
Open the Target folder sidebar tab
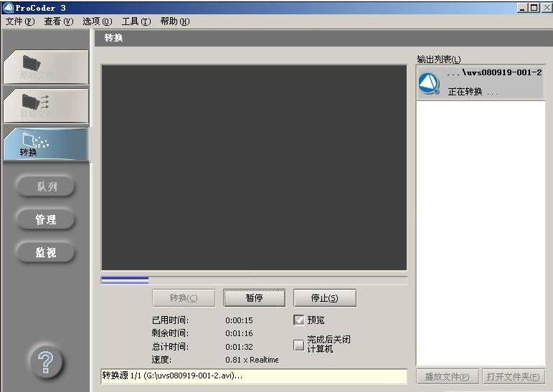[x=46, y=105]
